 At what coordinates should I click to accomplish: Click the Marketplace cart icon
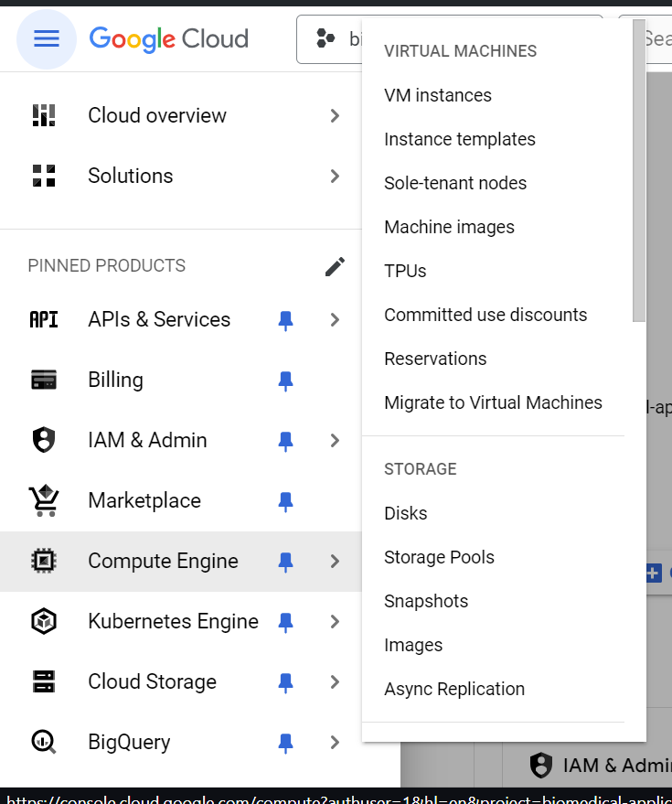44,500
